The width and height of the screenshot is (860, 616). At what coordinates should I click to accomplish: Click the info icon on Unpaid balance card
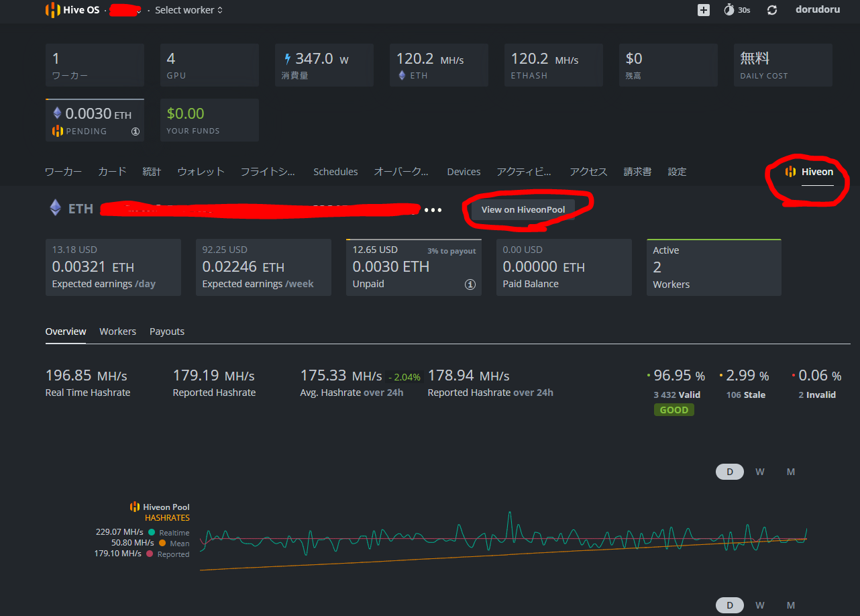(470, 284)
